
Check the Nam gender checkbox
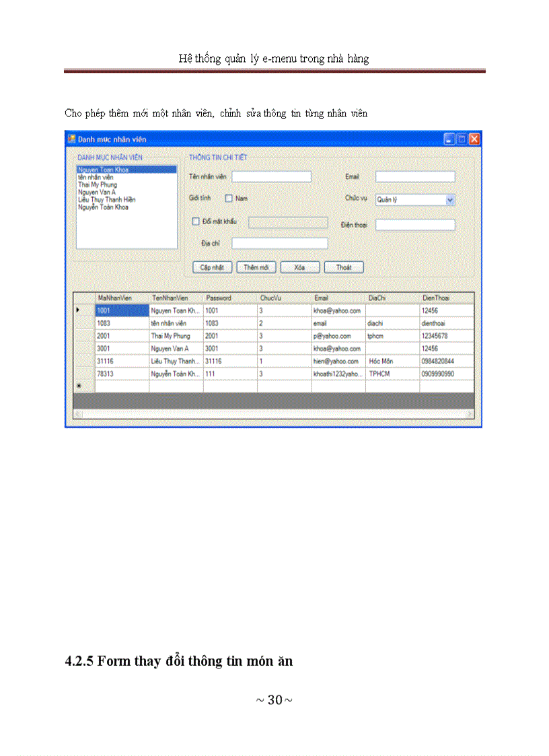pos(228,198)
